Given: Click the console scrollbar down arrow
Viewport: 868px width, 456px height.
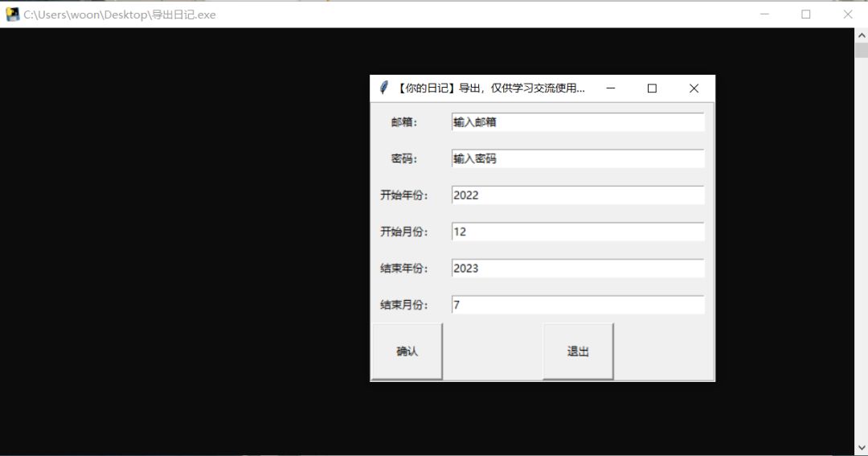Looking at the screenshot, I should pos(862,446).
